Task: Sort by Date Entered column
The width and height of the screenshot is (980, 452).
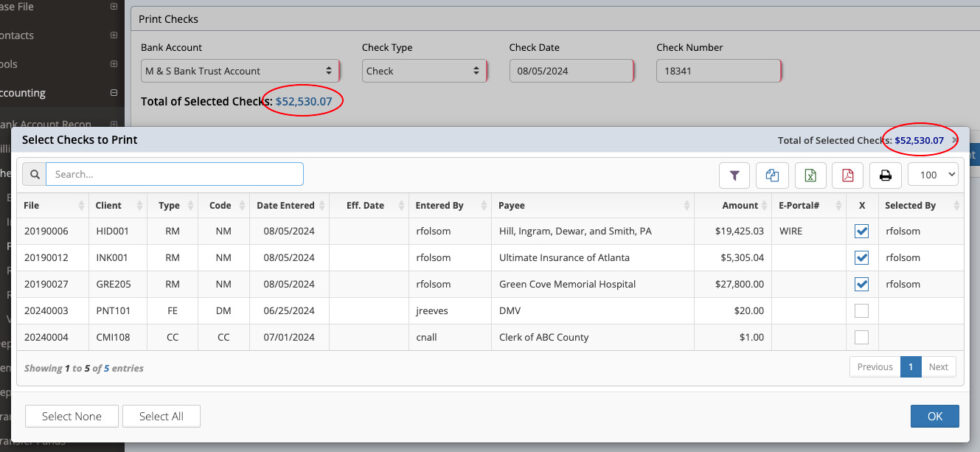Action: tap(289, 206)
